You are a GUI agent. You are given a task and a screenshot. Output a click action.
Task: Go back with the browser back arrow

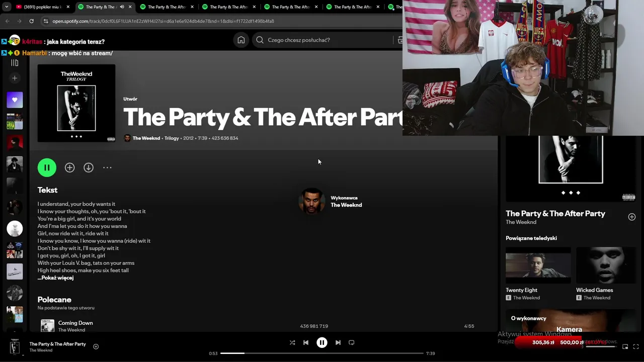(8, 21)
